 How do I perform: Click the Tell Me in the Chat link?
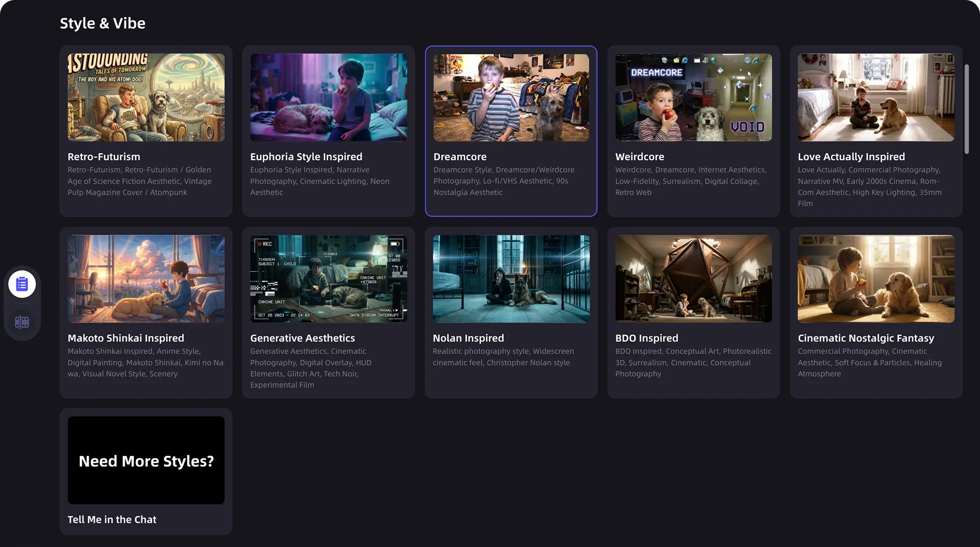point(112,519)
